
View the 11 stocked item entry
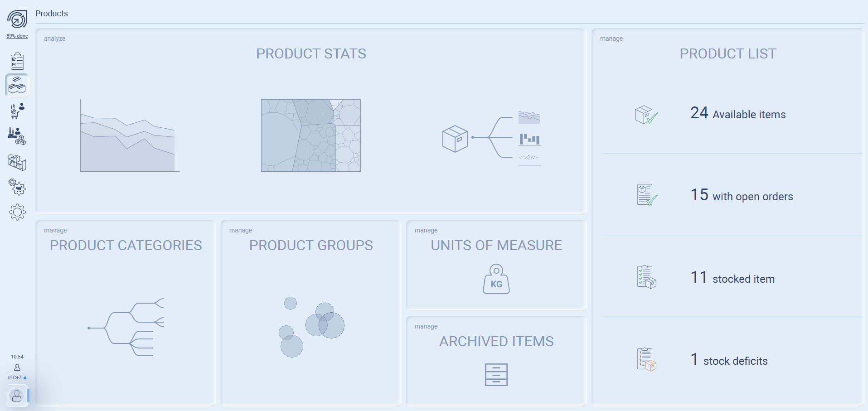coord(732,278)
